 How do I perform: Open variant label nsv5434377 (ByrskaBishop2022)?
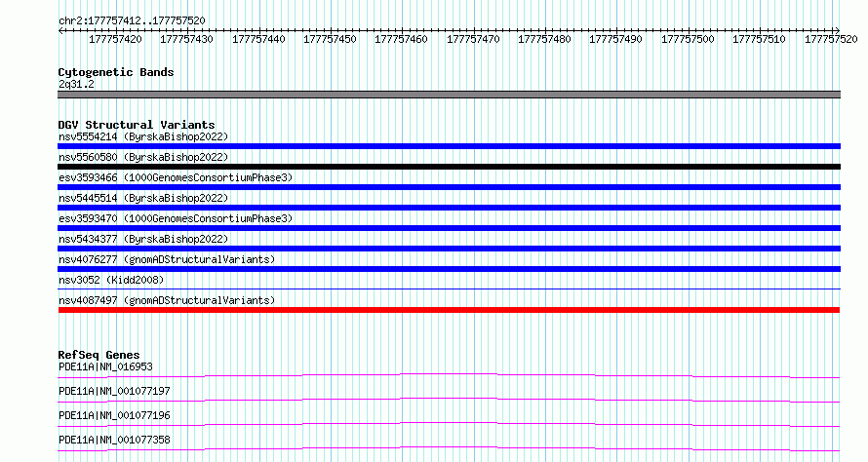(x=143, y=239)
